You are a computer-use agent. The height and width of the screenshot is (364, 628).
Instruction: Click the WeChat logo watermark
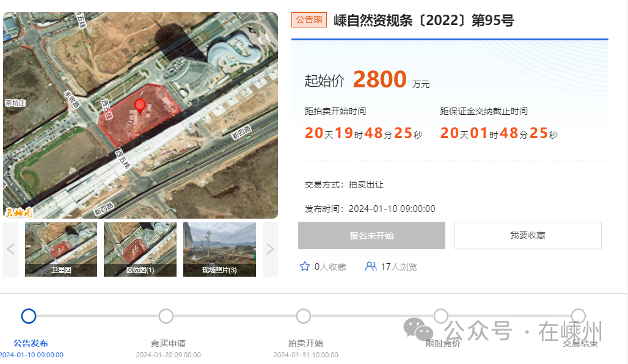[x=418, y=330]
